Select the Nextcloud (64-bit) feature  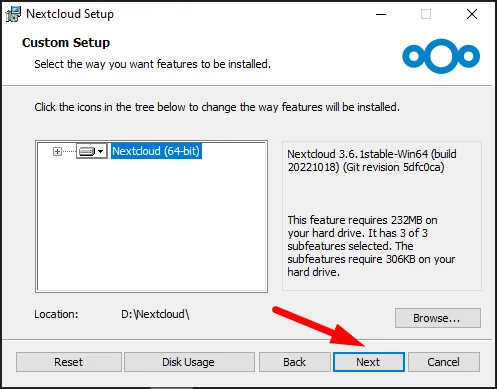coord(156,151)
